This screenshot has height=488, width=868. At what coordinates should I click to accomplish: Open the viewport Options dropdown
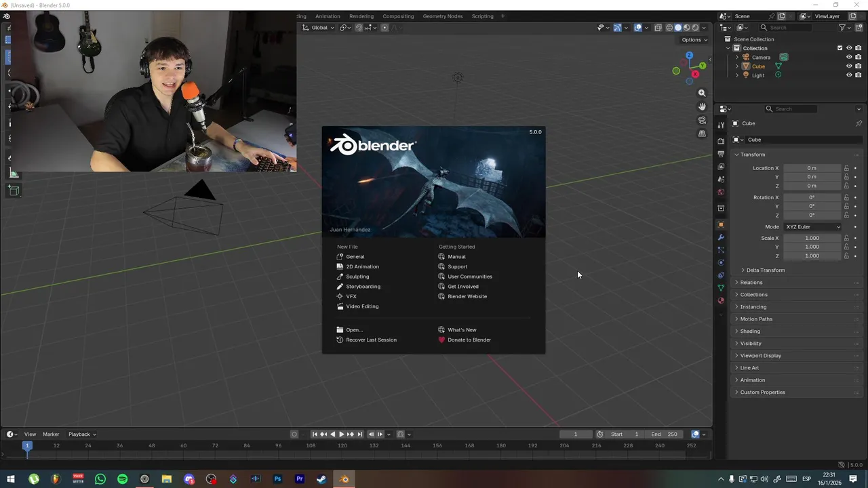[x=694, y=40]
